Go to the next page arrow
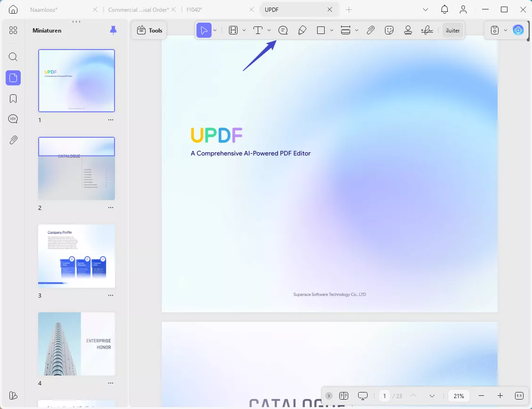532x409 pixels. tap(432, 396)
